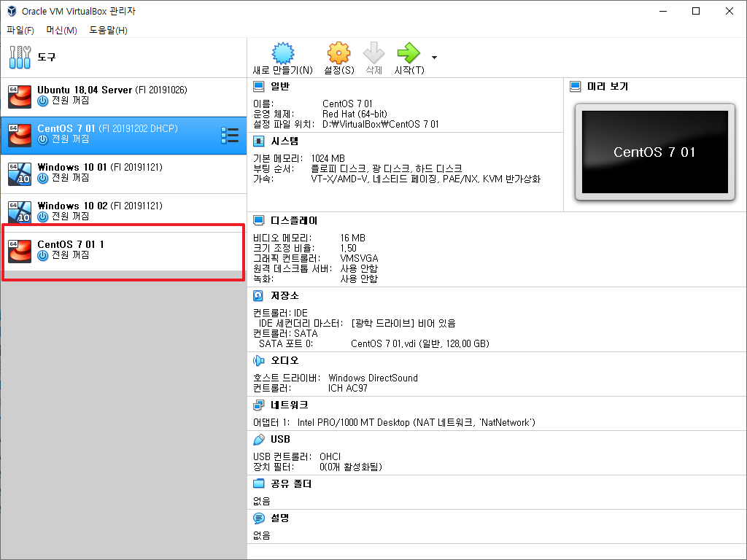Click the 미리 보기 preview header icon
Screen dimensions: 747x560
tap(575, 86)
